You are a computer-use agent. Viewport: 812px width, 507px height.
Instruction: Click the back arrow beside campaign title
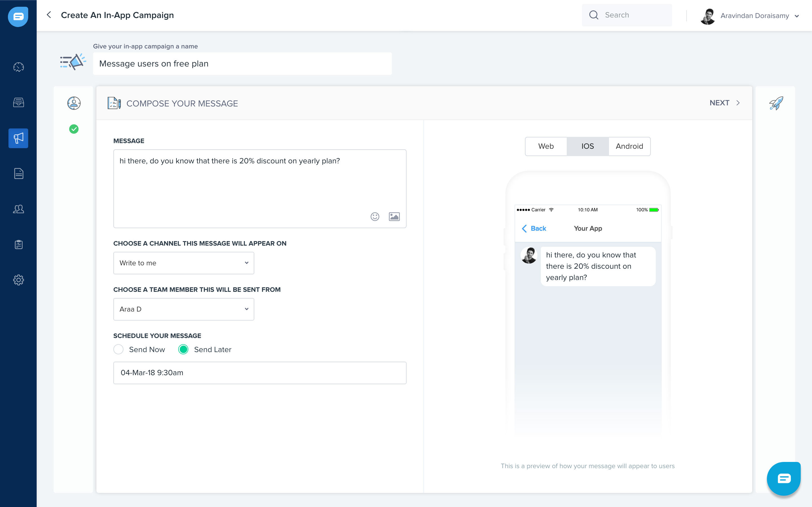coord(49,15)
